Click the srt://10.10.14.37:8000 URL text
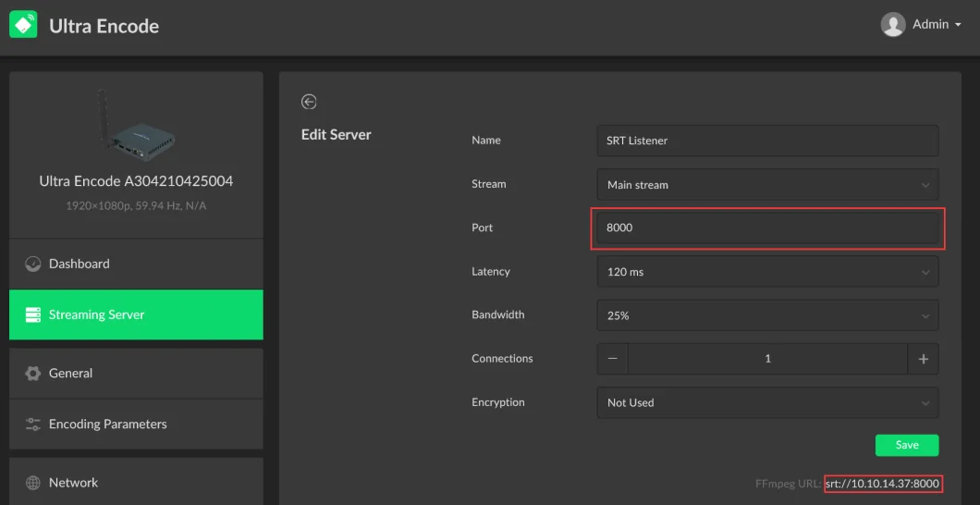Image resolution: width=980 pixels, height=505 pixels. click(883, 484)
